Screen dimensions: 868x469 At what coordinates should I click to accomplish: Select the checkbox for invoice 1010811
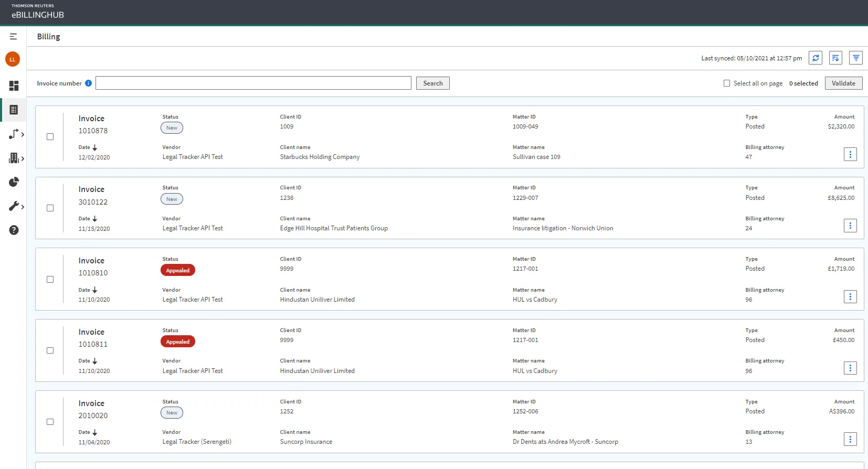coord(50,350)
